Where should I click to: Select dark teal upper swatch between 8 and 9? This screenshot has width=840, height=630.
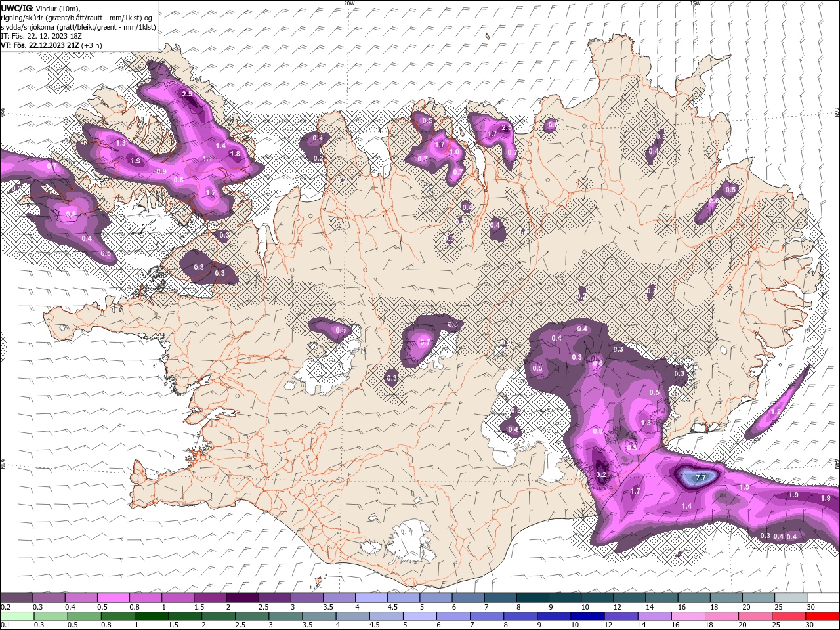(x=532, y=598)
